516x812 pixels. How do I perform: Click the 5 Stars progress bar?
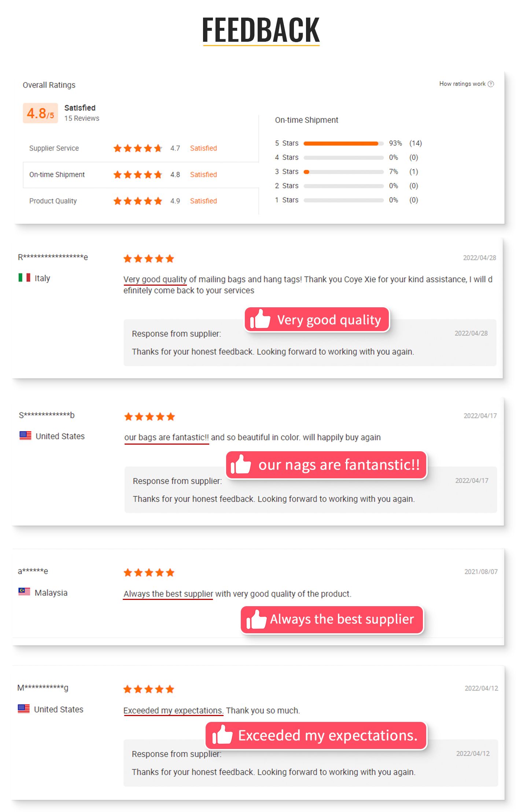343,143
